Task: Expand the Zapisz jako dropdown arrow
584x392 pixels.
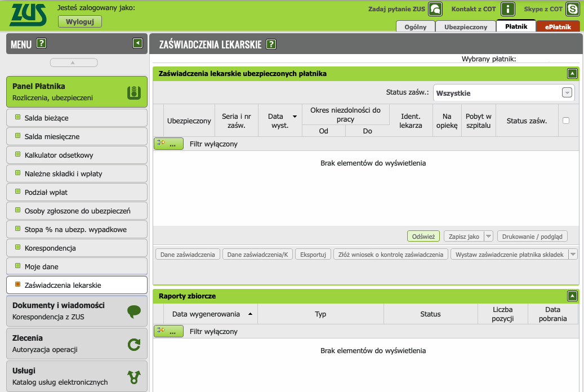Action: (x=488, y=237)
